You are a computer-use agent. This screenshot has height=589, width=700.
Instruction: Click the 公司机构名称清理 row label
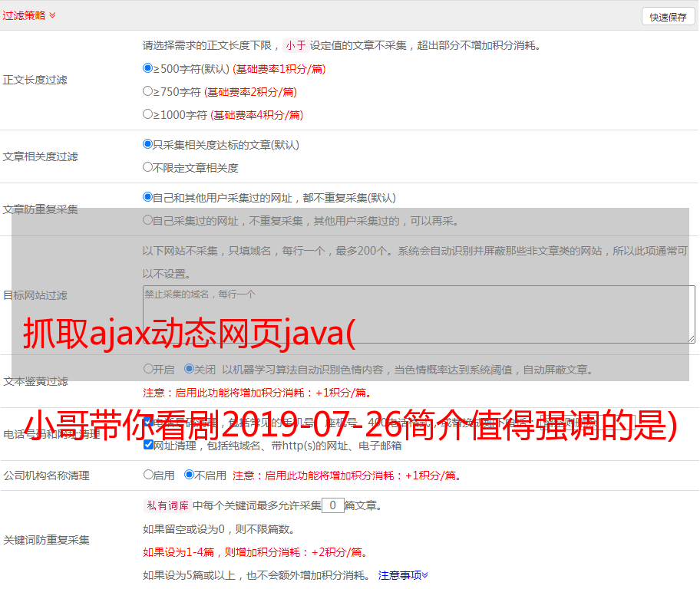(x=46, y=475)
